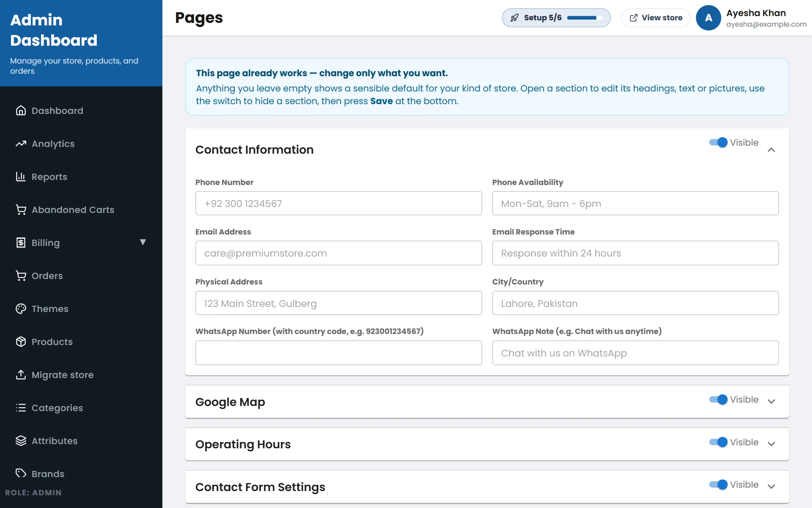Click the Brands tag icon
The image size is (812, 508).
click(x=21, y=473)
